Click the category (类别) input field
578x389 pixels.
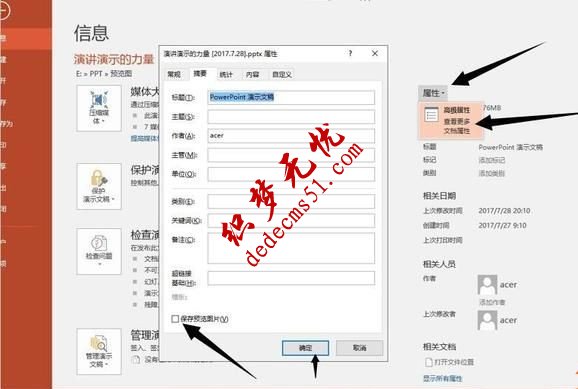[x=291, y=201]
